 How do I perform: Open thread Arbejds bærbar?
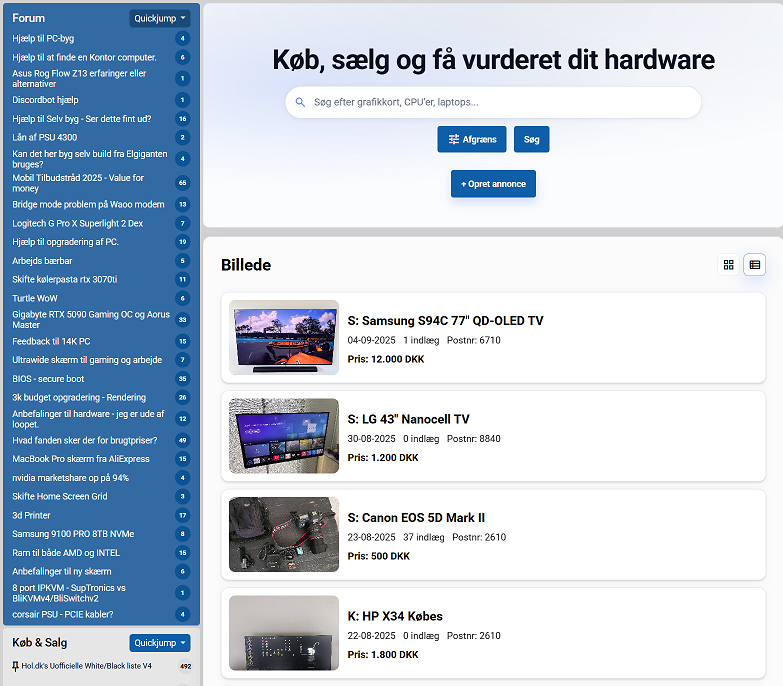(42, 261)
